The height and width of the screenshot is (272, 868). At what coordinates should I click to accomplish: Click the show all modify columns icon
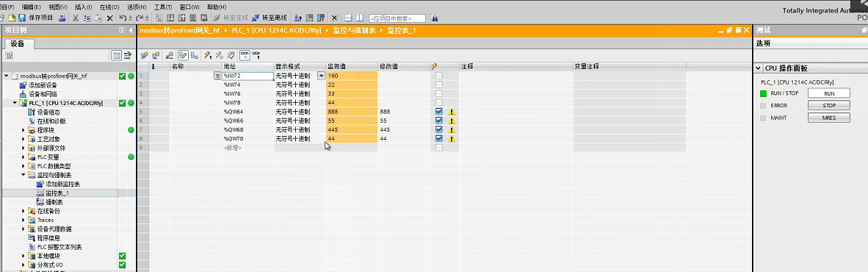click(184, 55)
